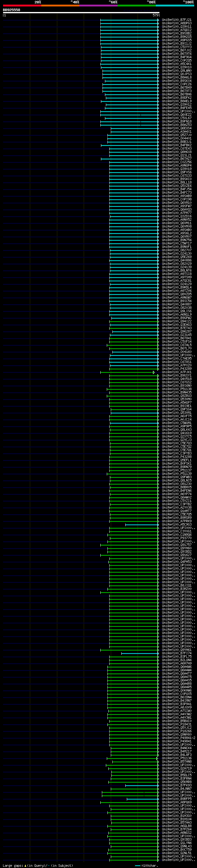Select label UniRef100_P93770
The width and height of the screenshot is (197, 868).
click(176, 538)
